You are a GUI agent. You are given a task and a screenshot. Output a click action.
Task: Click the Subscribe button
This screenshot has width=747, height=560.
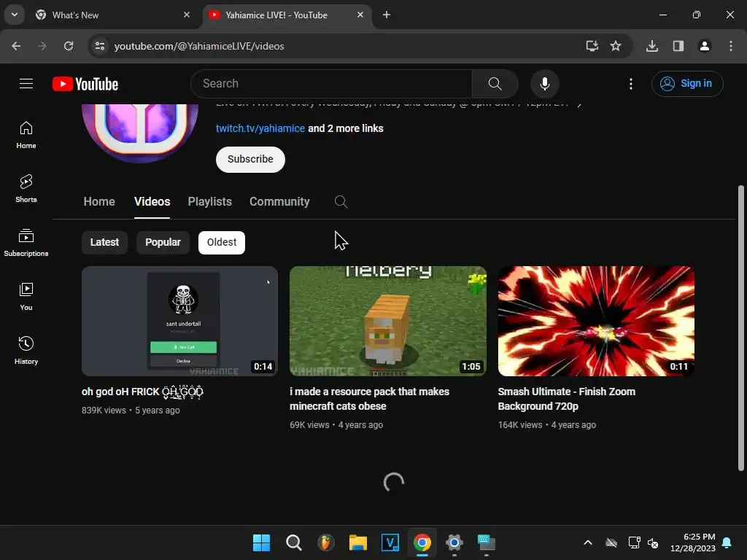pyautogui.click(x=250, y=159)
